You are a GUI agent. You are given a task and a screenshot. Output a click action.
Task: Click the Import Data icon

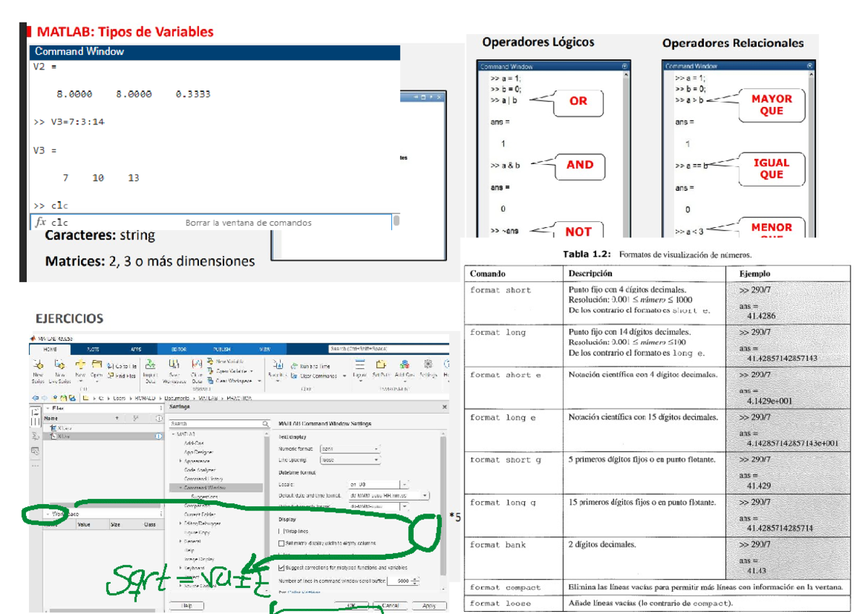coord(150,365)
